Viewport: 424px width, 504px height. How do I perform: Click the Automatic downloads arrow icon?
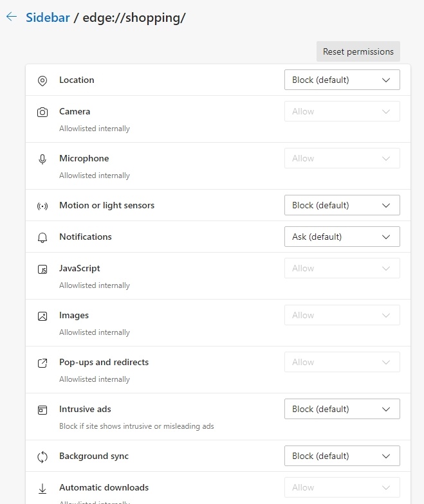(x=42, y=488)
